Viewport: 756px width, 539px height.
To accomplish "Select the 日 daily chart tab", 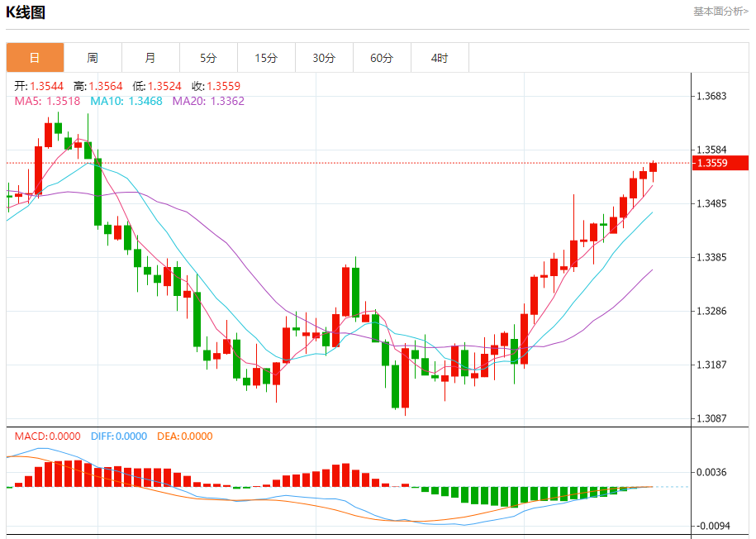I will point(35,57).
